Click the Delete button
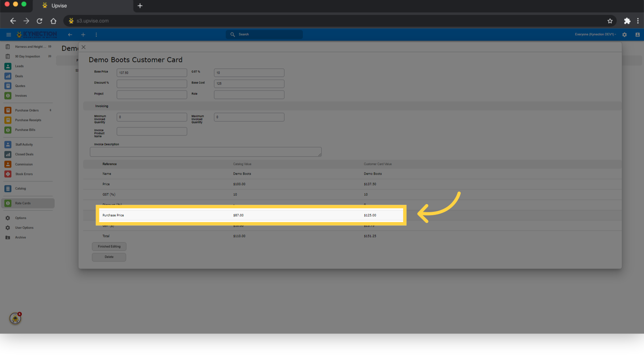The image size is (644, 362). coord(109,257)
